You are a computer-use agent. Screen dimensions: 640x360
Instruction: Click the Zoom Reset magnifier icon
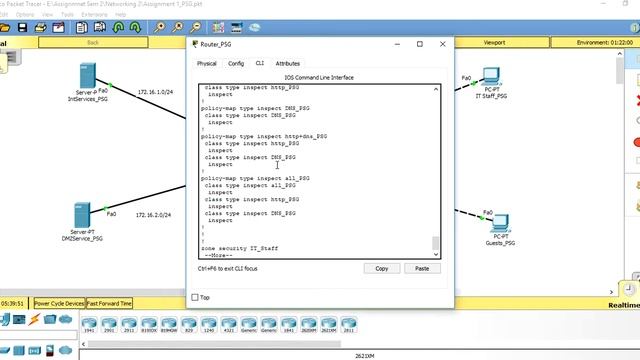[178, 28]
